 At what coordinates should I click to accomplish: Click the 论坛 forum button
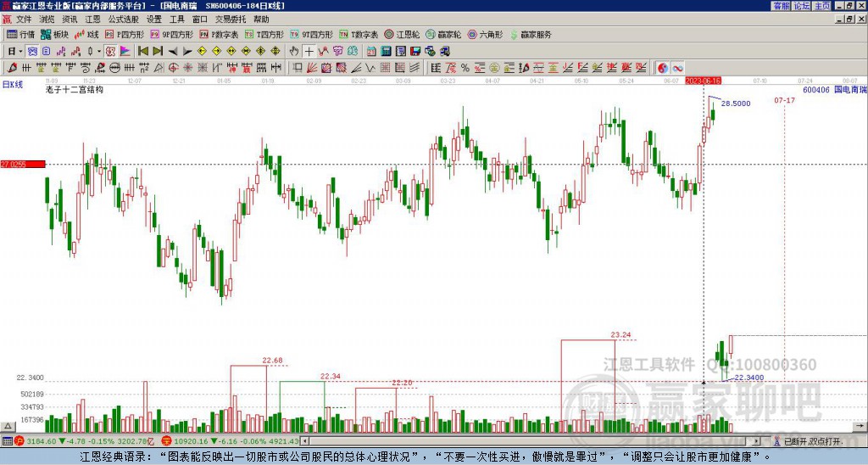(x=802, y=6)
